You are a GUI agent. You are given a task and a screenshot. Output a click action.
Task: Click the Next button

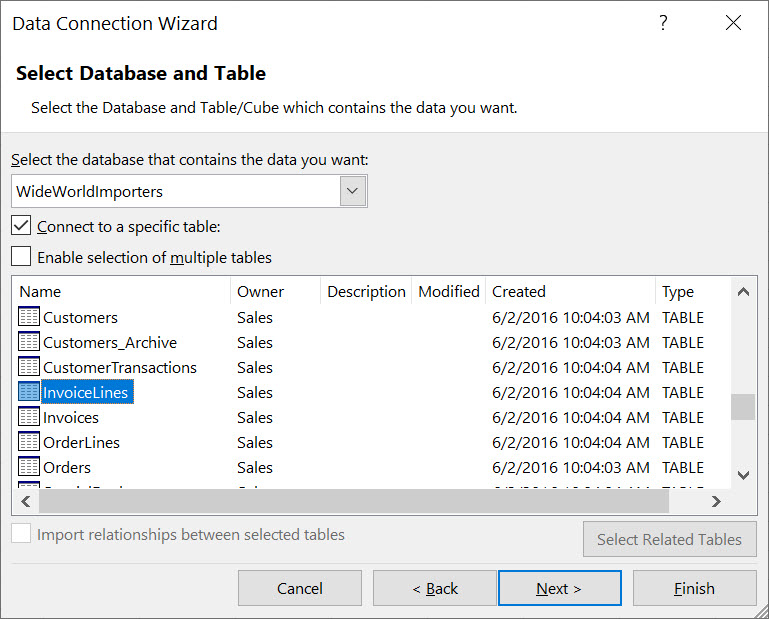(x=559, y=588)
